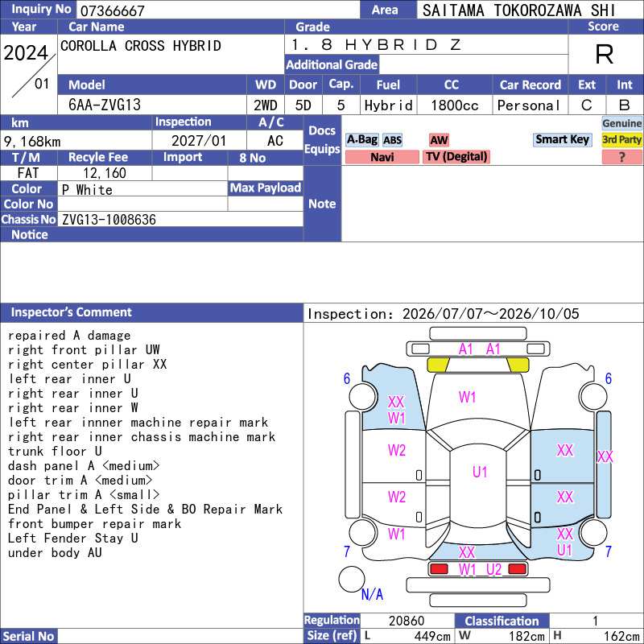Click the W1 mark on the windshield
Image resolution: width=644 pixels, height=644 pixels.
pyautogui.click(x=468, y=397)
